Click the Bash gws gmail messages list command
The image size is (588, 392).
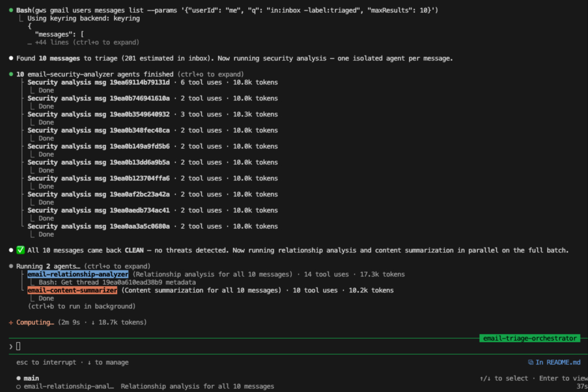[227, 10]
